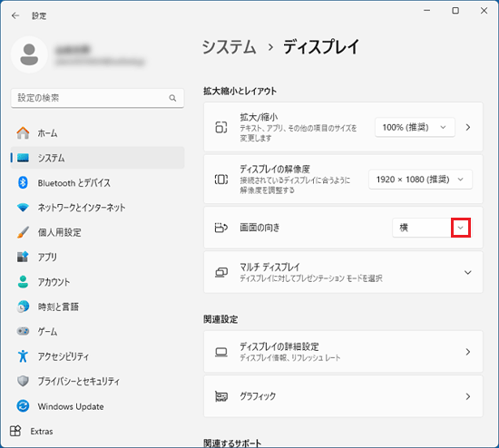Click the 個人用設定 paintbrush icon
The height and width of the screenshot is (448, 499).
coord(23,232)
